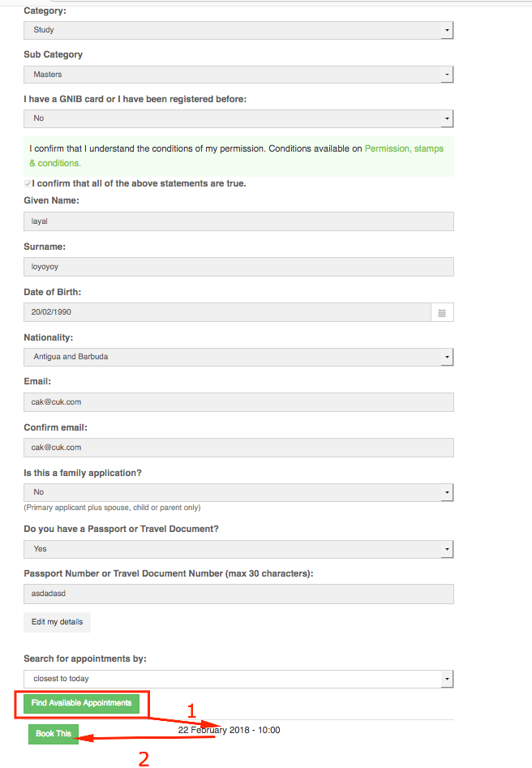
Task: Click the Given Name input field
Action: (x=238, y=221)
